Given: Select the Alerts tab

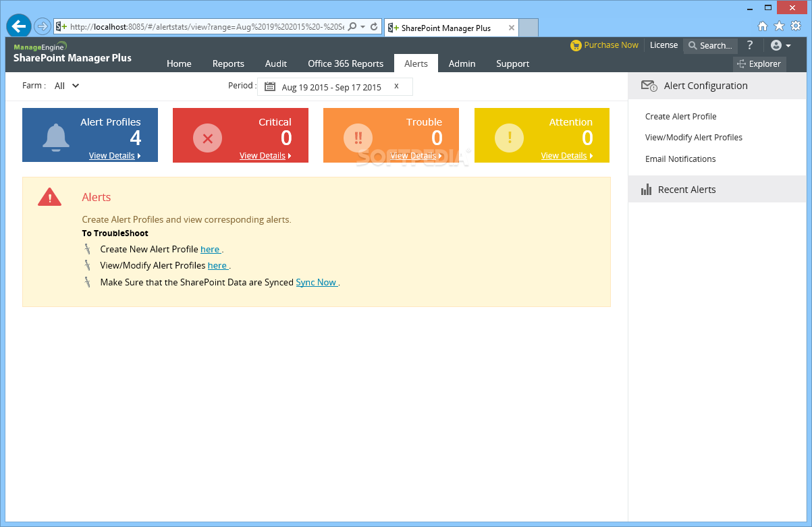Looking at the screenshot, I should [x=416, y=63].
